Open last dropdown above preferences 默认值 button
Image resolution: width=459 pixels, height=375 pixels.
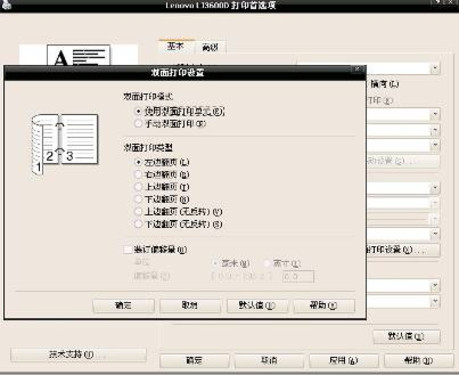pyautogui.click(x=435, y=302)
